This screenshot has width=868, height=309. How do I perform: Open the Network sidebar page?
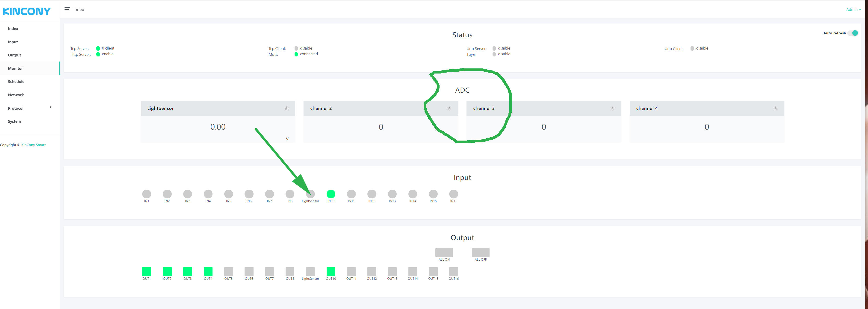pos(16,95)
